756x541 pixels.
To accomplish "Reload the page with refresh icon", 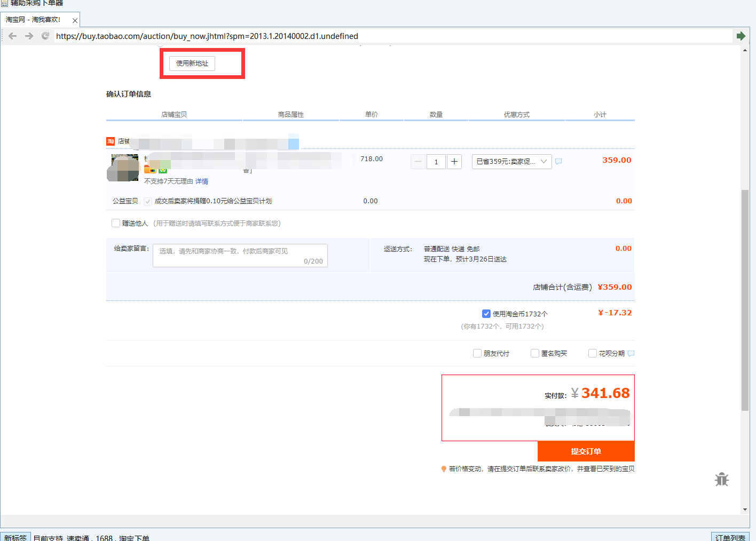I will tap(45, 36).
